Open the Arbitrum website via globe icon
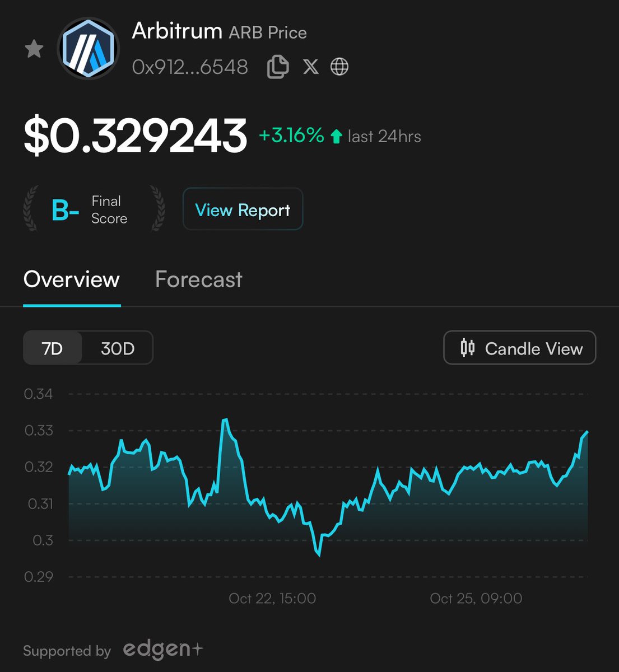Viewport: 619px width, 672px height. pyautogui.click(x=339, y=67)
